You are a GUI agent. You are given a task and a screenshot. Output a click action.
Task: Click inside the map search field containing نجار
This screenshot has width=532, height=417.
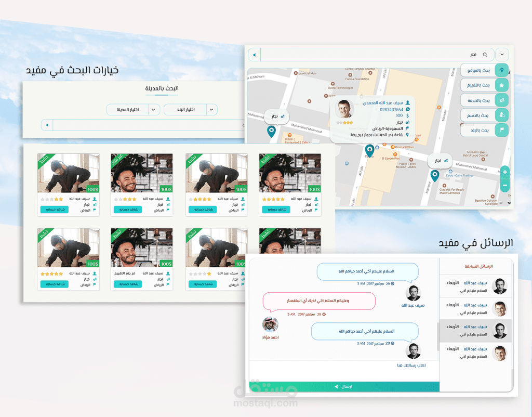(x=378, y=55)
